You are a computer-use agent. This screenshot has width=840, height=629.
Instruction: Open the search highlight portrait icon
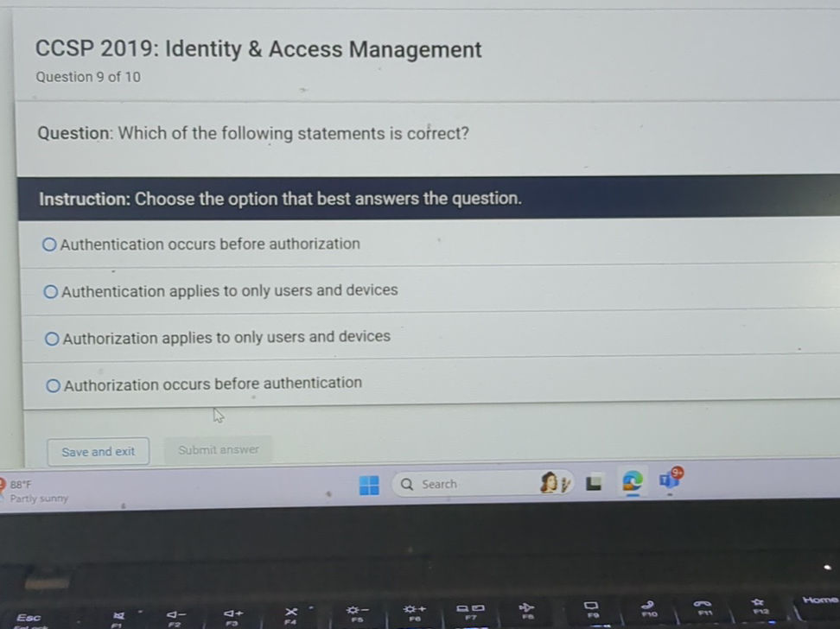554,483
